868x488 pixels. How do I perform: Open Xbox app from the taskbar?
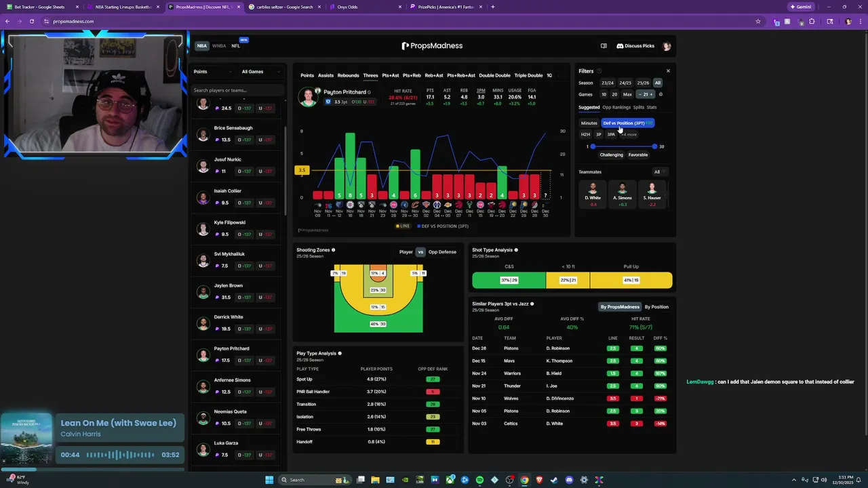click(x=450, y=480)
